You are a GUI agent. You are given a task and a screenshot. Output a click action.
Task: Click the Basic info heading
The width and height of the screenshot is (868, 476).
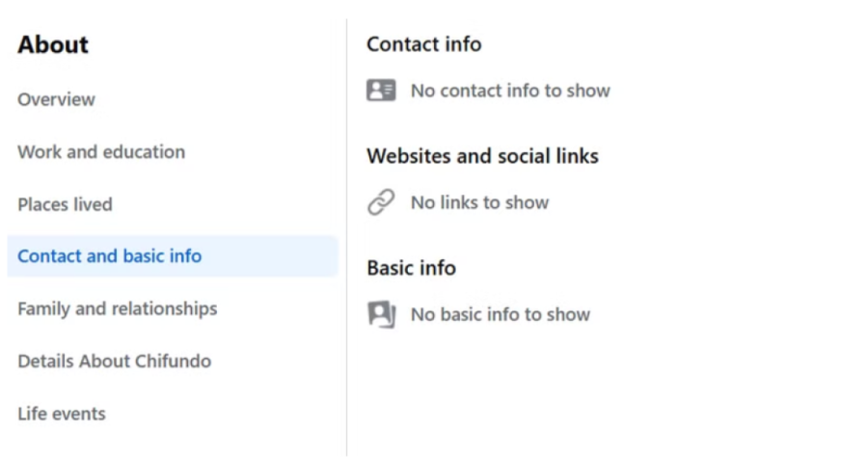pos(411,268)
